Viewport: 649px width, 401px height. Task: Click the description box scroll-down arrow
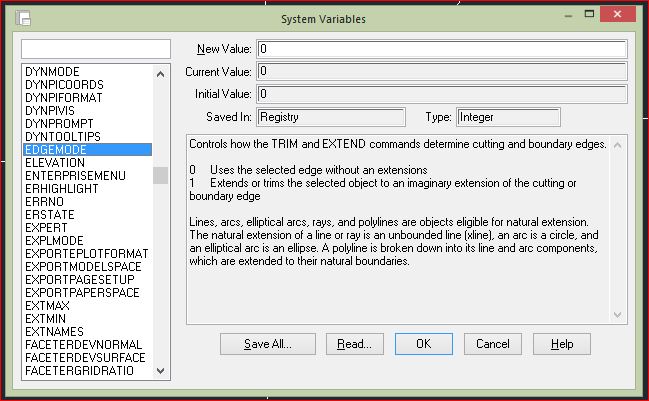[x=618, y=315]
